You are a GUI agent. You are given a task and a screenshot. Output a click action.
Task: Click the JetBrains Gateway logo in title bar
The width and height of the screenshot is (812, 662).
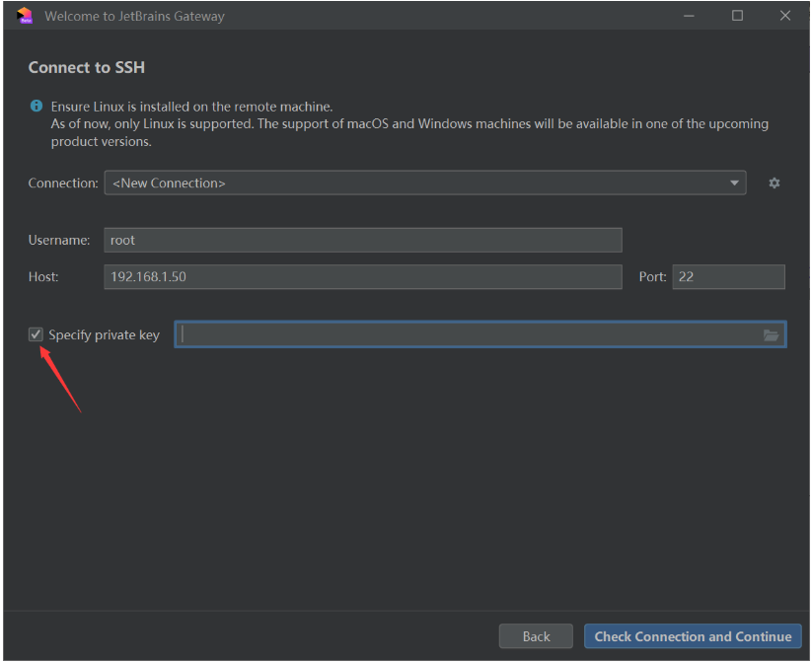(x=24, y=16)
